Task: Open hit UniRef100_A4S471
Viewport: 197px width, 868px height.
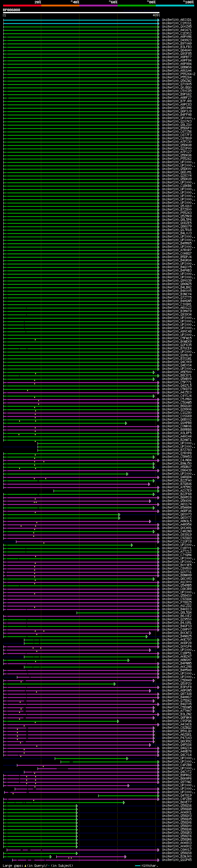Action: point(177,30)
